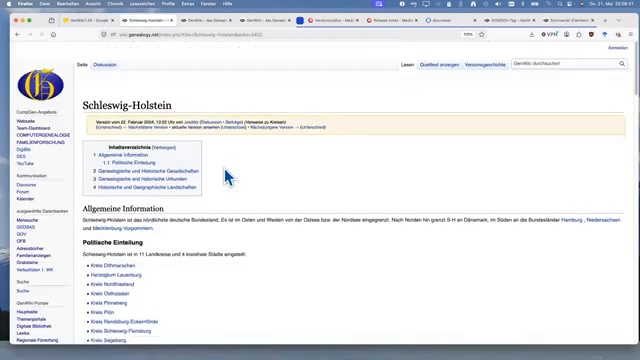Open the Firefox account icon
This screenshot has width=640, height=360.
click(x=567, y=35)
